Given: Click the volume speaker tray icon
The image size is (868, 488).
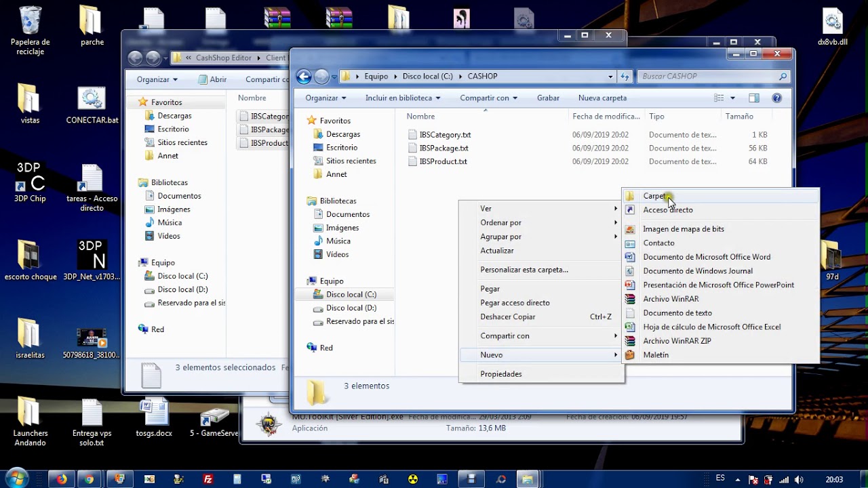Looking at the screenshot, I should click(x=799, y=479).
